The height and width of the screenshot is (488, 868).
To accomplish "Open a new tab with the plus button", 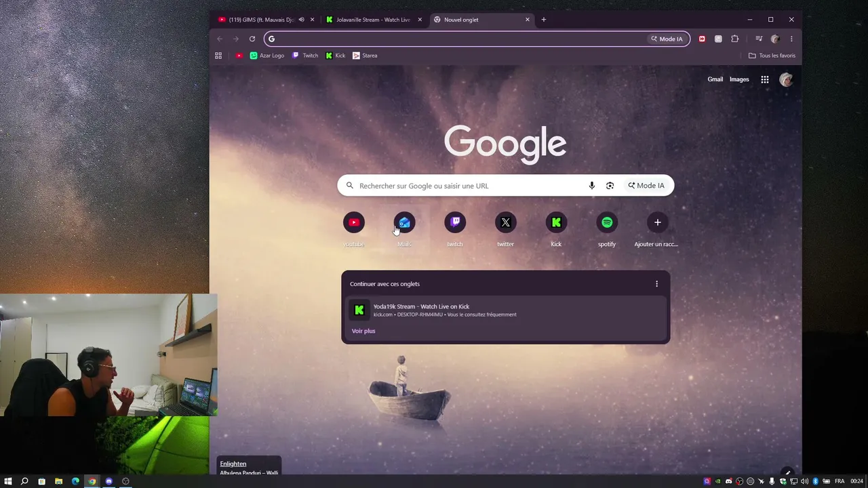I will [544, 20].
